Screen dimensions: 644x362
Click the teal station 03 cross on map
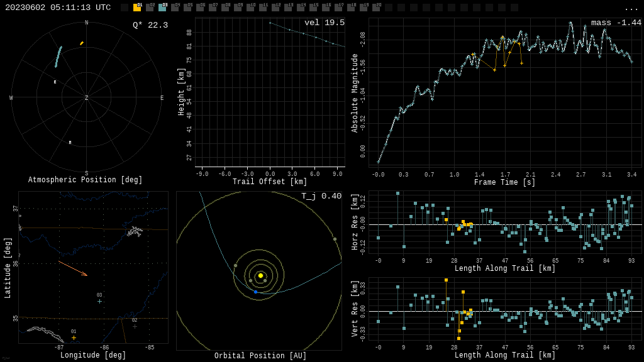99,301
